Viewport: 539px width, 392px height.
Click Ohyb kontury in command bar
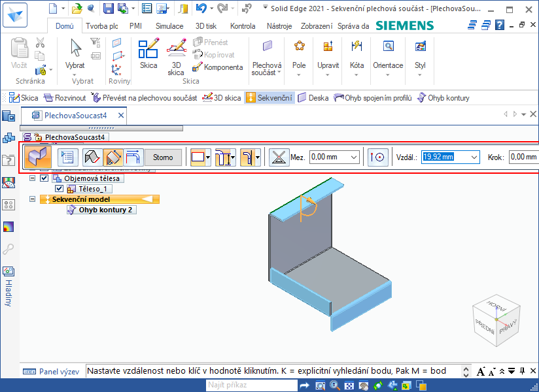coord(443,98)
